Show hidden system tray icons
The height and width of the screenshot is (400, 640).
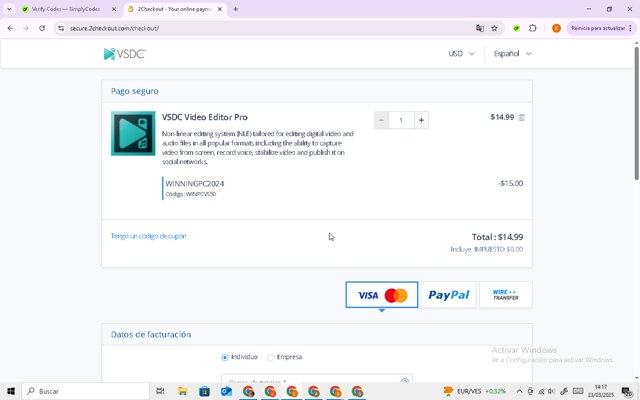click(519, 391)
